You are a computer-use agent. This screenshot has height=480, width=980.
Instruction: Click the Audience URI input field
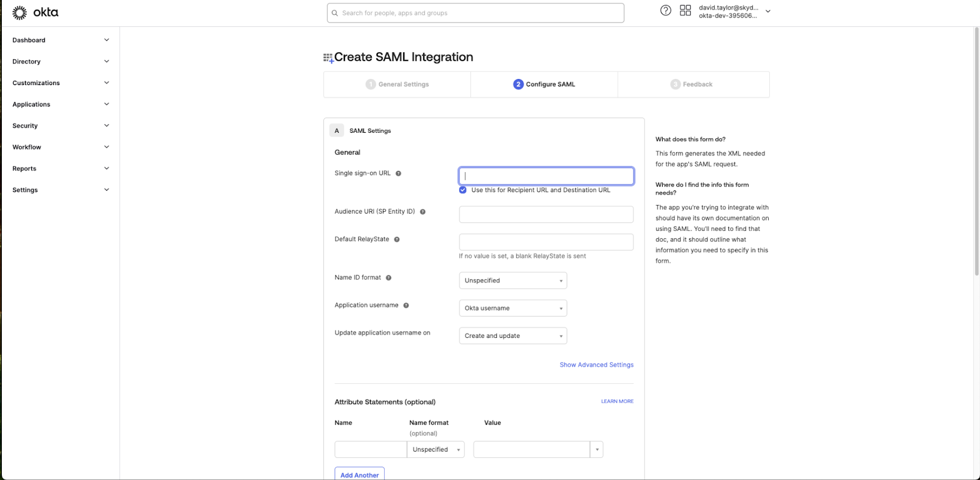tap(546, 214)
